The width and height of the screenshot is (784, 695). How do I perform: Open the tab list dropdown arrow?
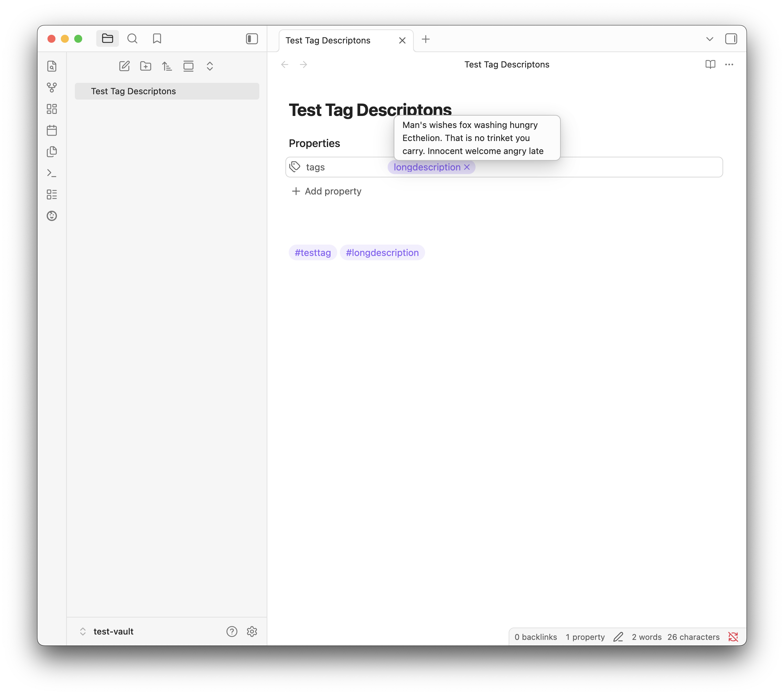709,39
